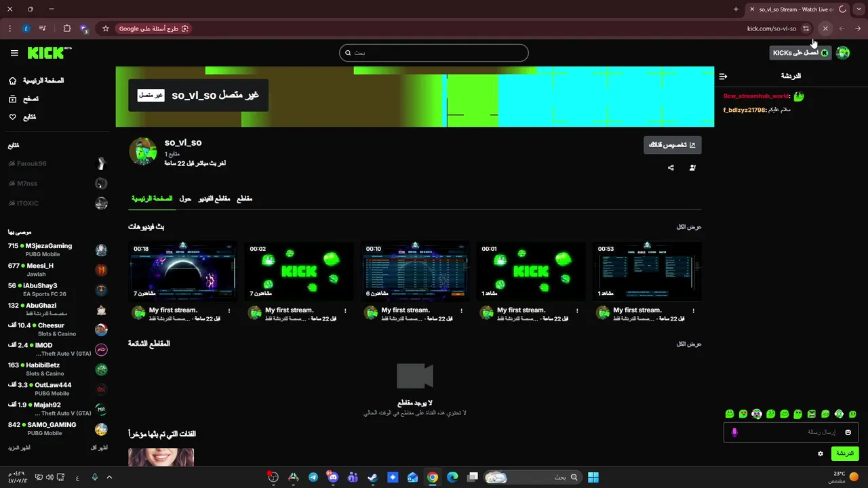Switch to the مقاطع الفيديو tab
Image resolution: width=868 pixels, height=488 pixels.
[x=214, y=199]
